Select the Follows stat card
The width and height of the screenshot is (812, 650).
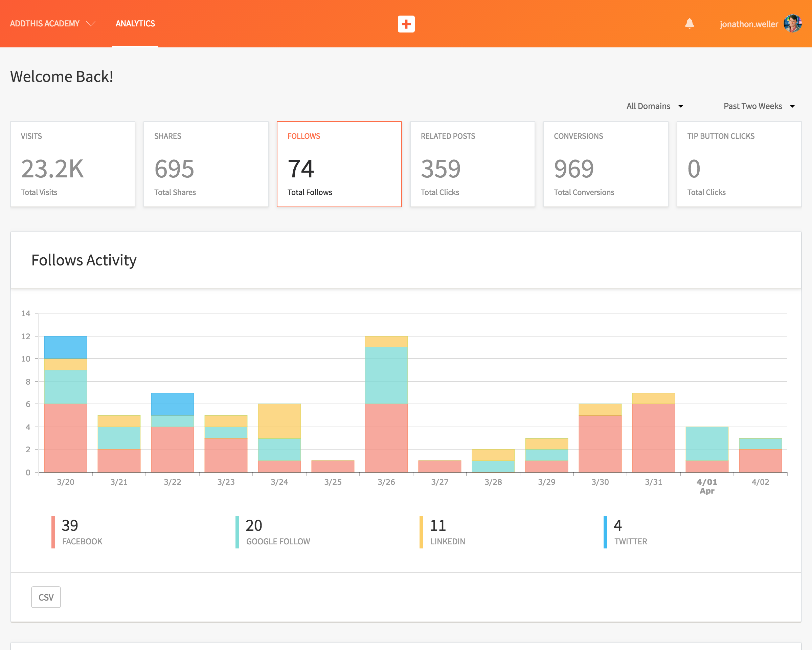tap(339, 164)
